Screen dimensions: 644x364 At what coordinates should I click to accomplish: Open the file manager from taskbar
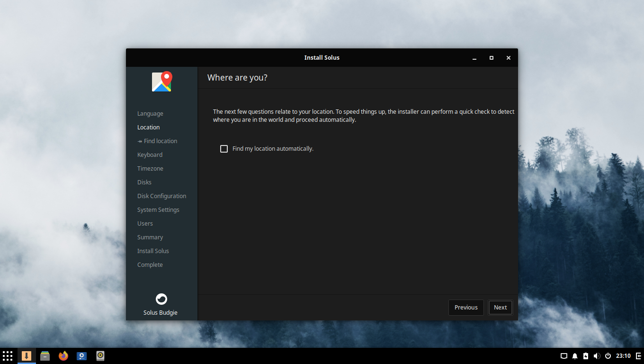coord(45,356)
